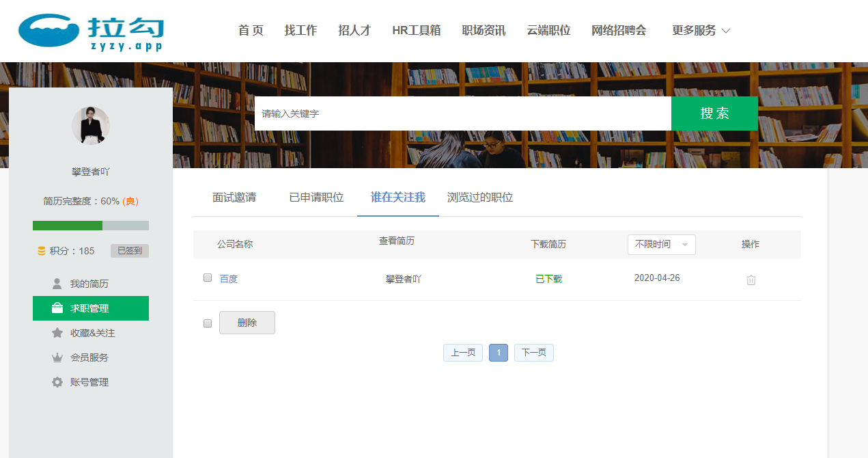Click the 删除 button
The image size is (868, 458).
[x=247, y=323]
